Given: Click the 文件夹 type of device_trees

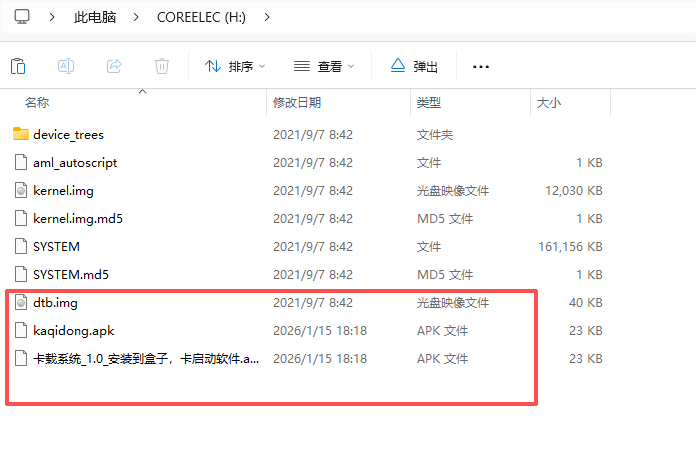Looking at the screenshot, I should (x=435, y=135).
